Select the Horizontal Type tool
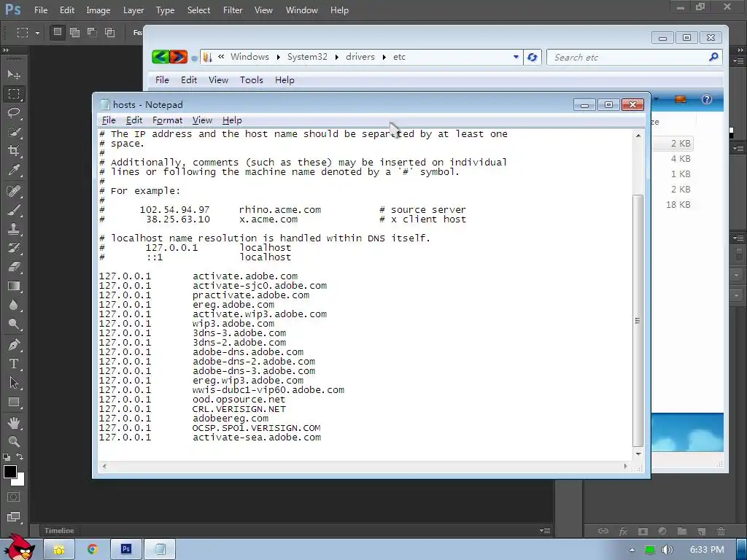Viewport: 747px width, 560px height. click(x=14, y=364)
